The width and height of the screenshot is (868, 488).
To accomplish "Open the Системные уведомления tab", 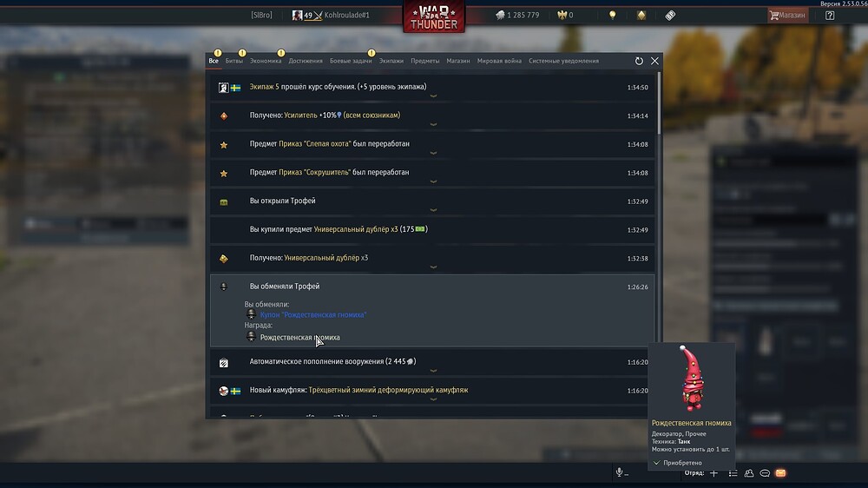I will click(x=563, y=61).
